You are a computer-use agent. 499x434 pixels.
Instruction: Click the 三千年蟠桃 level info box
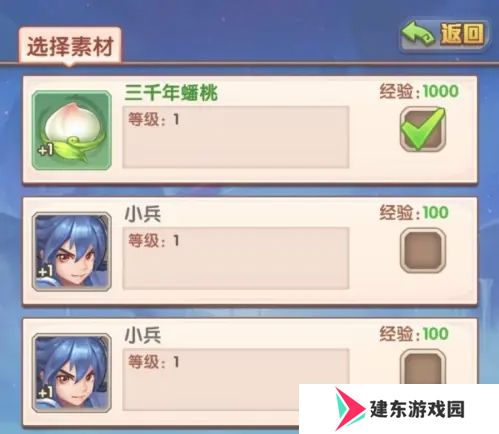(236, 137)
